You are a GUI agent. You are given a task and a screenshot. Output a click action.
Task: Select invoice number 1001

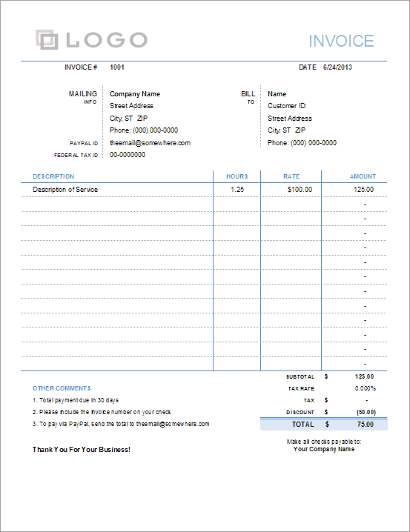117,67
